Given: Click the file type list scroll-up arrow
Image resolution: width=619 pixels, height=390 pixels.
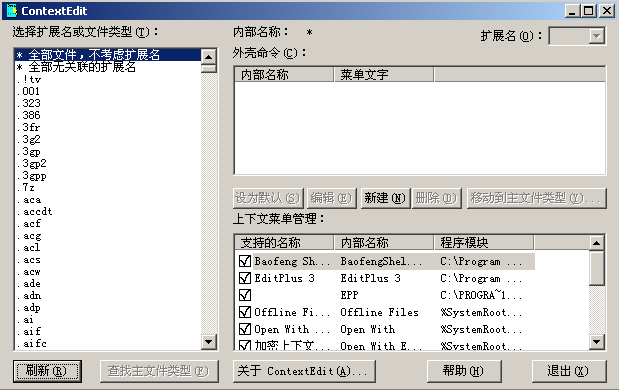Looking at the screenshot, I should point(208,57).
